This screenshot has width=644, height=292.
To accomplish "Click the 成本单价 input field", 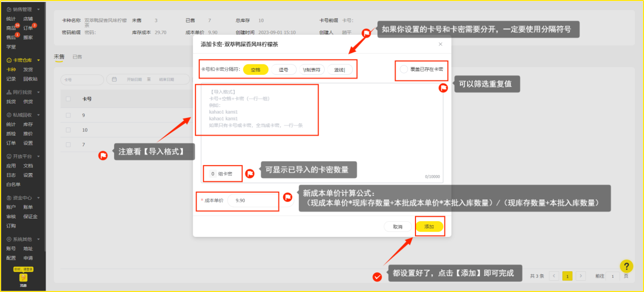I will [252, 200].
